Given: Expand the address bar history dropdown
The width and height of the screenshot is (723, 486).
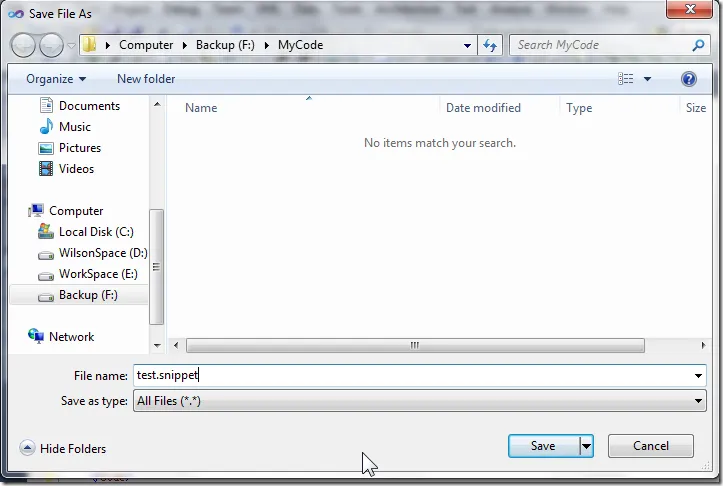Looking at the screenshot, I should click(x=467, y=45).
